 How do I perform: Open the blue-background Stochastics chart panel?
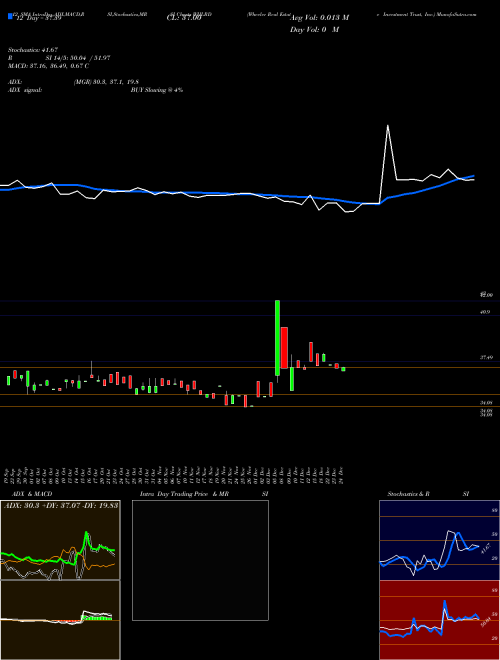coord(439,540)
